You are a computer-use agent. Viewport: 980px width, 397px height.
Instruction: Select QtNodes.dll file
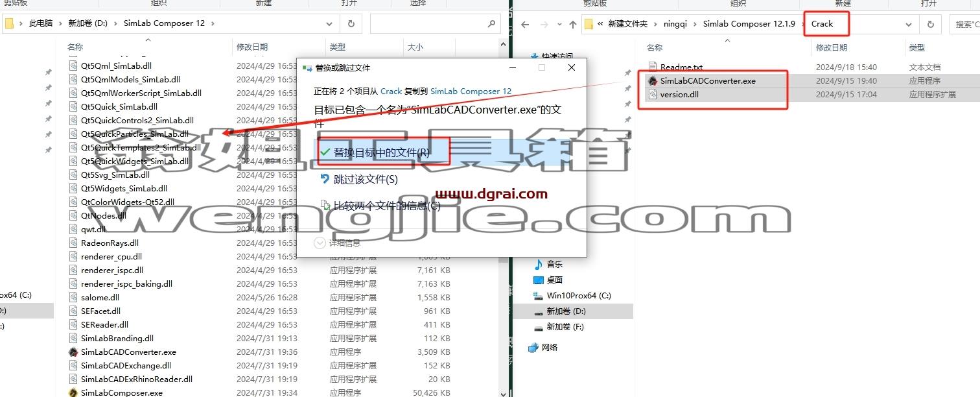pos(103,216)
